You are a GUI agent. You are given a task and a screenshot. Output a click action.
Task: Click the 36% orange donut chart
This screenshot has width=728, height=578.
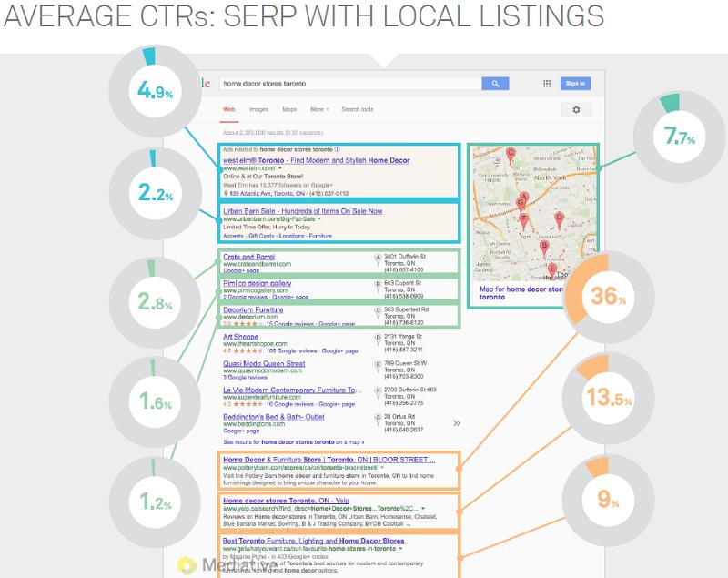click(608, 297)
